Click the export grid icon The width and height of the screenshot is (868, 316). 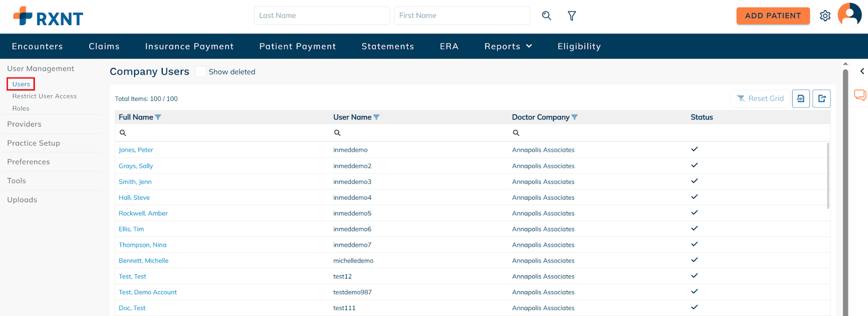coord(821,98)
